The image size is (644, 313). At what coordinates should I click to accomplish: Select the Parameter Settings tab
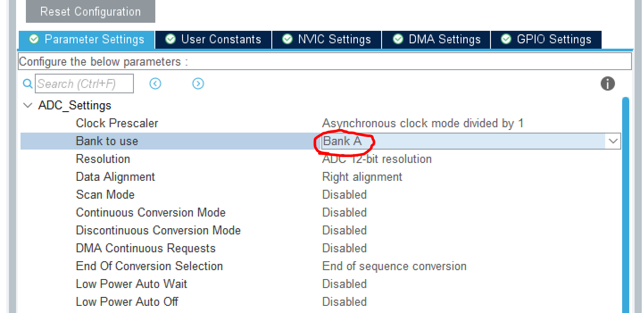(87, 39)
